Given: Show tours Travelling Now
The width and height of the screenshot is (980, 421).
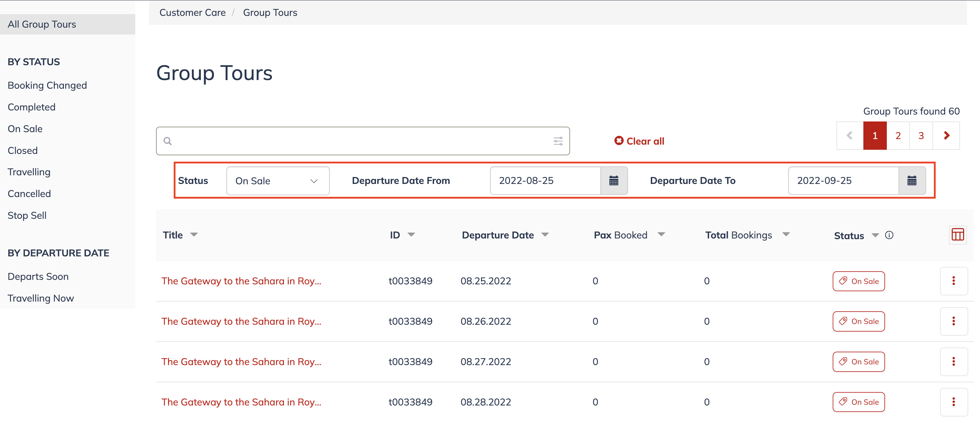Looking at the screenshot, I should [41, 298].
